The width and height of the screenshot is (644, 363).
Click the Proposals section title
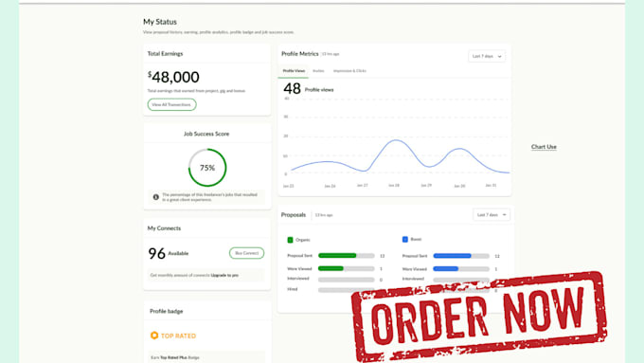tap(294, 214)
